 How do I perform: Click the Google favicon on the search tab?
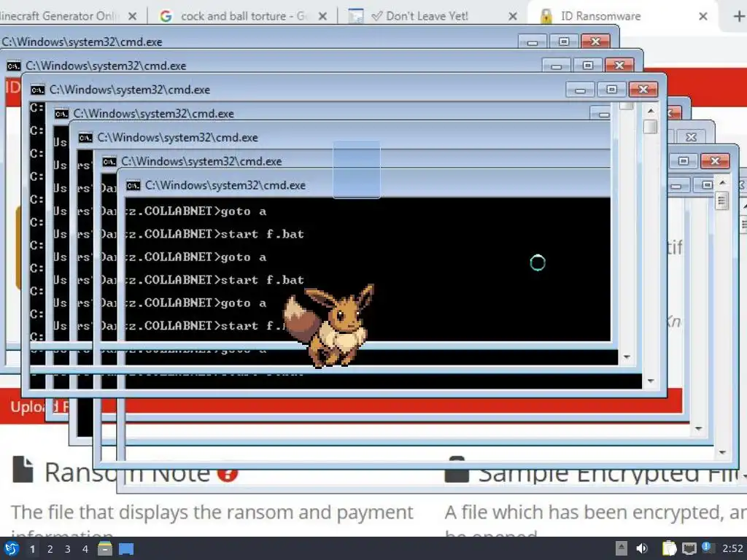[166, 16]
